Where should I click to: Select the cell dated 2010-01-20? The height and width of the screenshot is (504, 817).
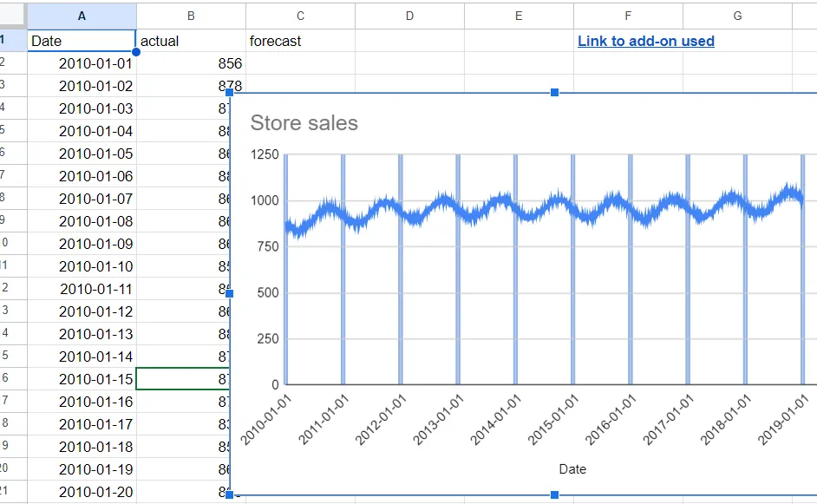point(82,492)
